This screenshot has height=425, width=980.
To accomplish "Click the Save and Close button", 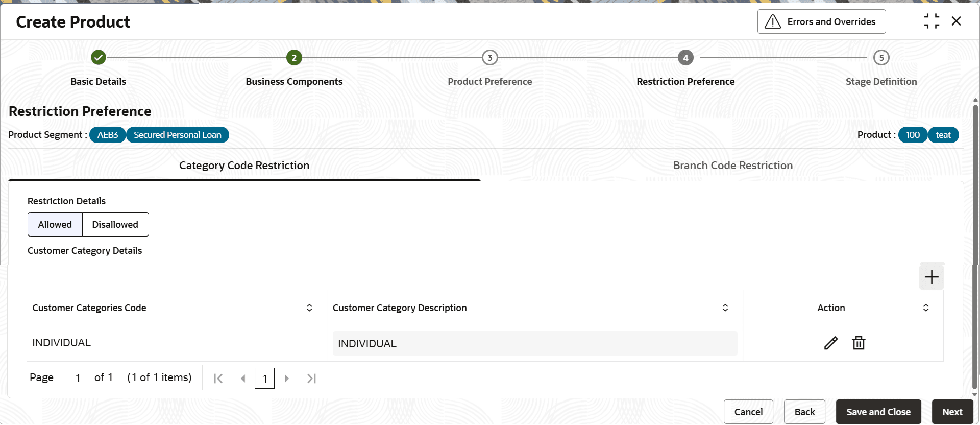I will pyautogui.click(x=878, y=412).
